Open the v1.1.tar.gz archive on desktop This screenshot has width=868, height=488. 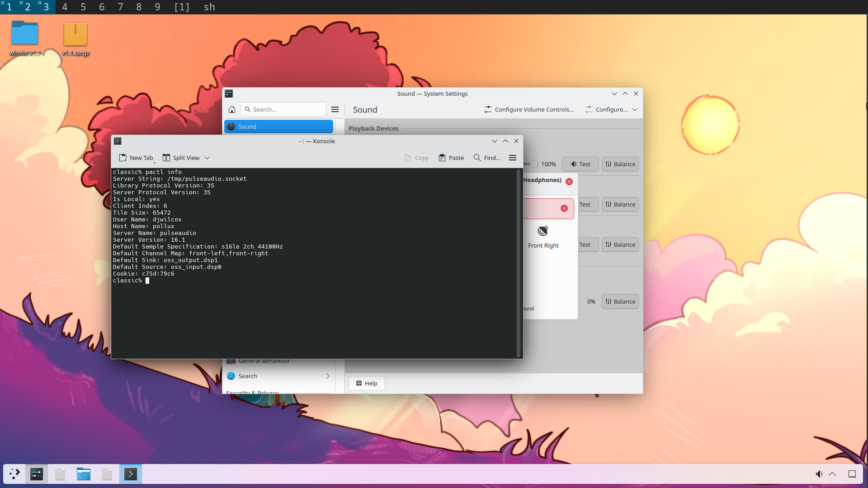coord(75,35)
